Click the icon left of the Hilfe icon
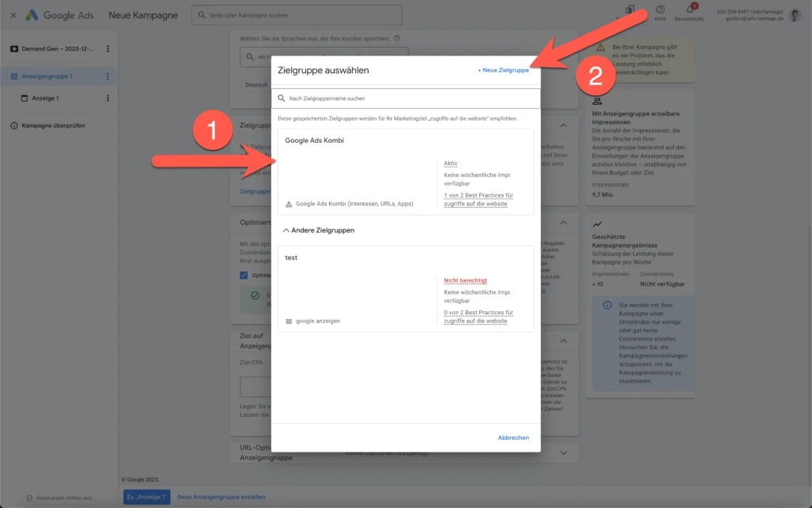 coord(630,10)
